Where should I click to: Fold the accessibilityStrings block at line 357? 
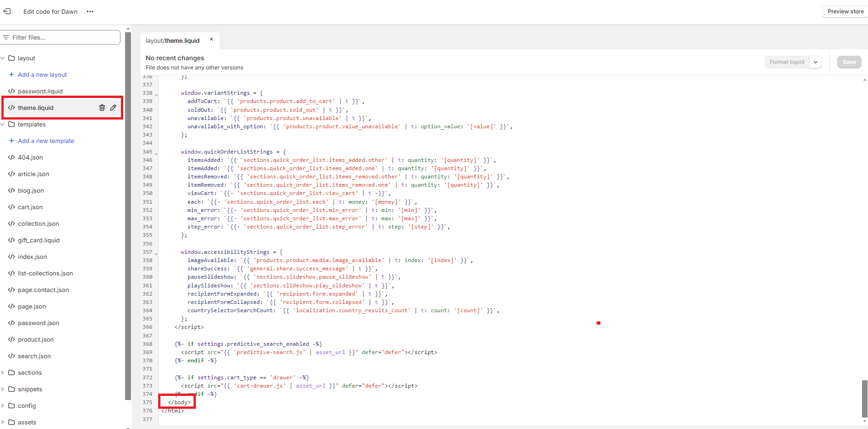point(156,254)
